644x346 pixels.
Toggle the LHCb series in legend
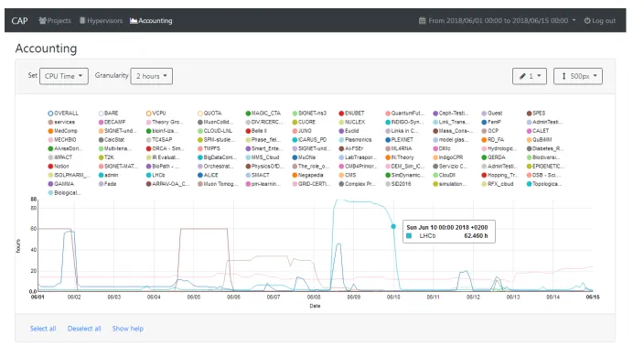pos(156,175)
